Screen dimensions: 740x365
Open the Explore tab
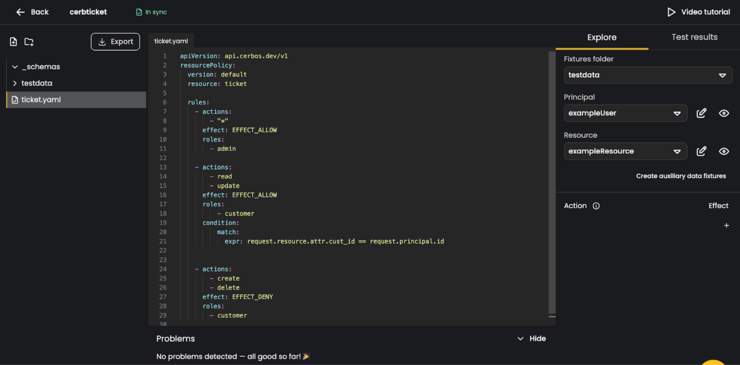coord(602,37)
